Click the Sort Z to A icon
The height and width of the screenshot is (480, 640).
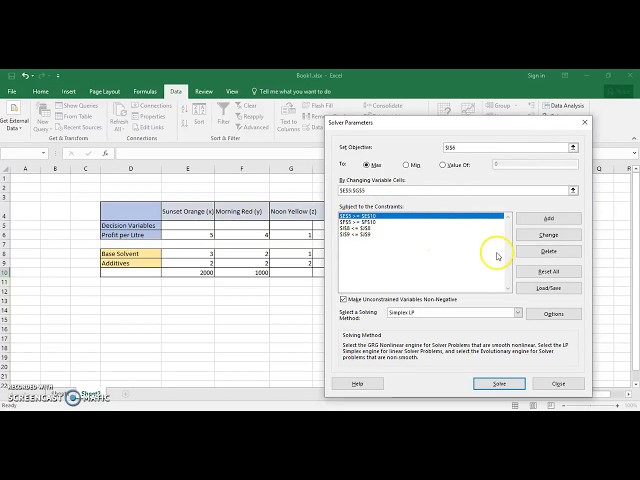click(184, 123)
